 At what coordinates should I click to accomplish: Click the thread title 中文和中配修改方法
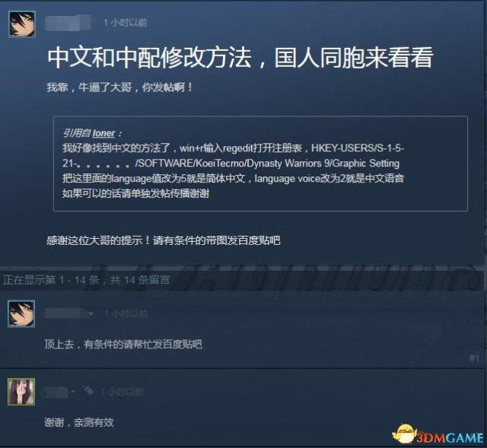tap(240, 58)
